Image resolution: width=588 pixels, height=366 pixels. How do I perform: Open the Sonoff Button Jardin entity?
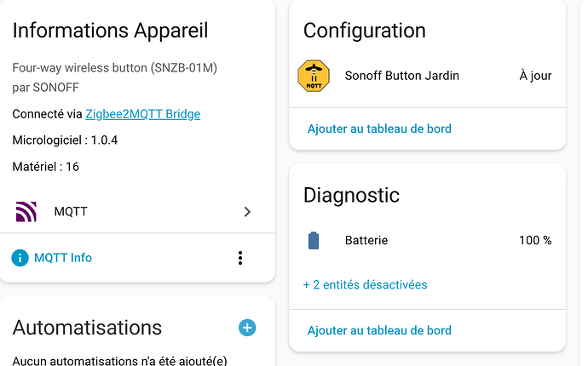coord(401,76)
